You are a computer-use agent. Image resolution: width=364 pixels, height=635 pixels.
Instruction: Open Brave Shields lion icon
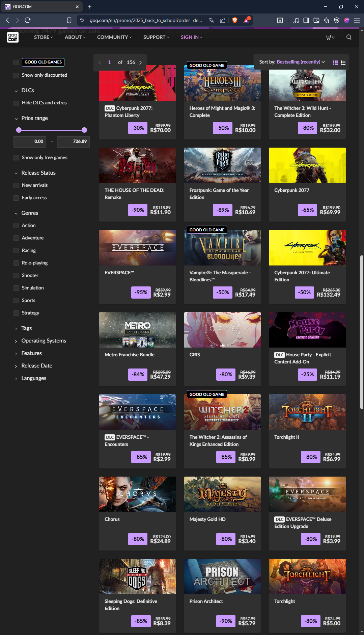235,20
